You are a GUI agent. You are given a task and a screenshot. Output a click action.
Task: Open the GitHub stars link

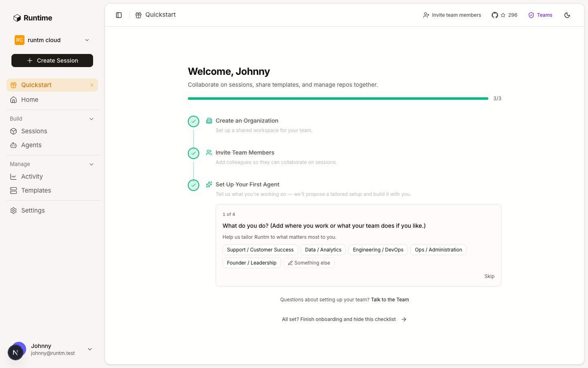point(504,15)
